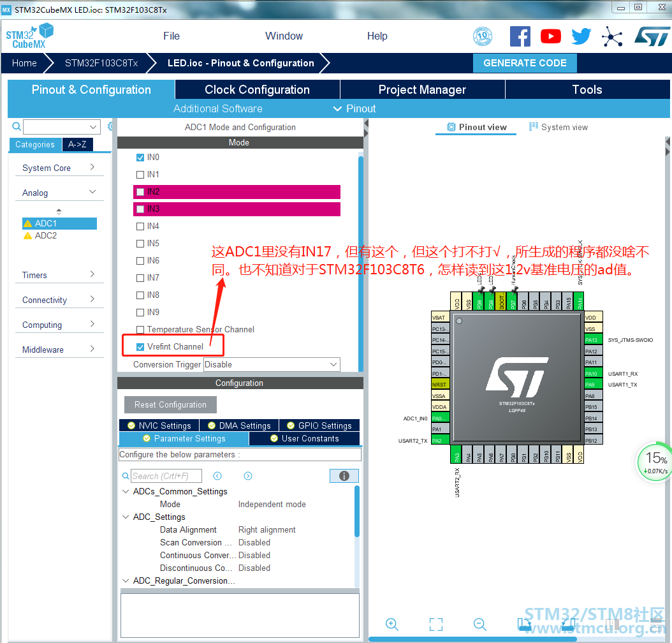
Task: Switch to Clock Configuration tab
Action: point(257,89)
